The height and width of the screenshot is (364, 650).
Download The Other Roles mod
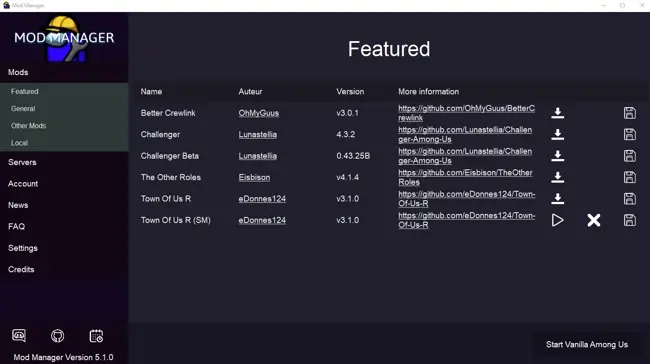pos(558,177)
